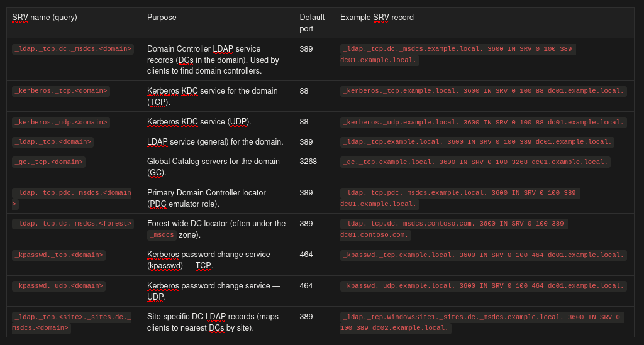Click the Primary Domain Controller locator description
The height and width of the screenshot is (345, 644).
(x=206, y=198)
